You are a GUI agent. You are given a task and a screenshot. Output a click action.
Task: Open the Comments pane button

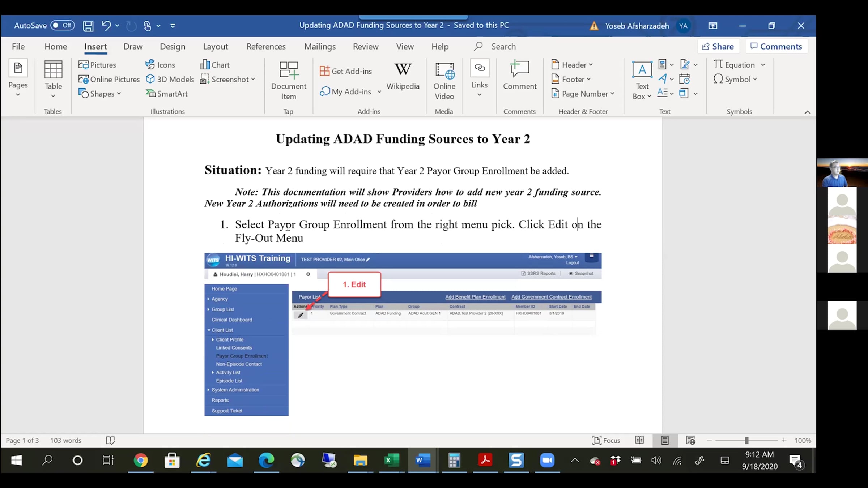coord(776,46)
